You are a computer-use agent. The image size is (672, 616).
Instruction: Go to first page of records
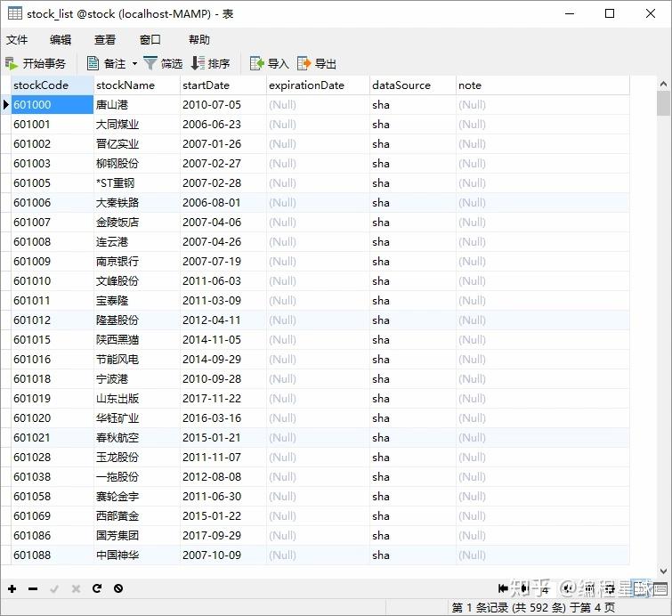tap(503, 588)
